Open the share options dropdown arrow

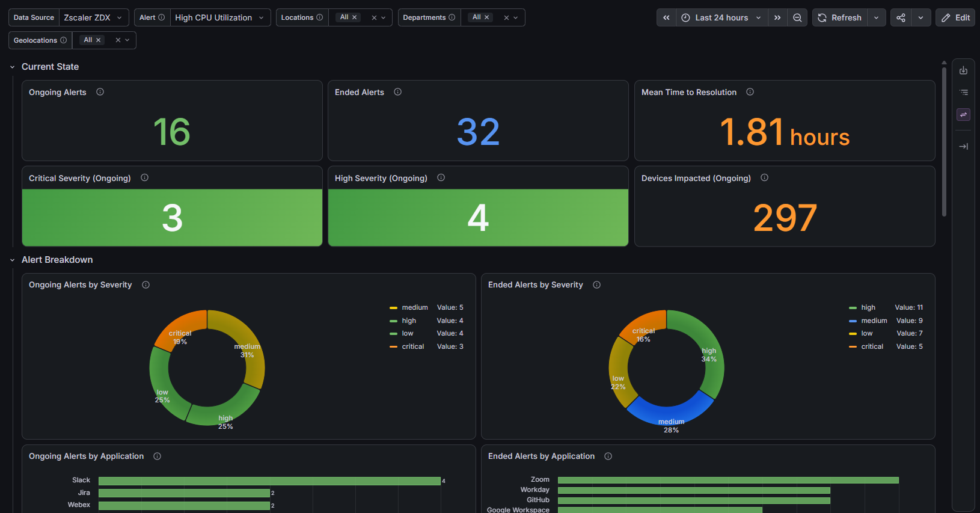pos(921,17)
